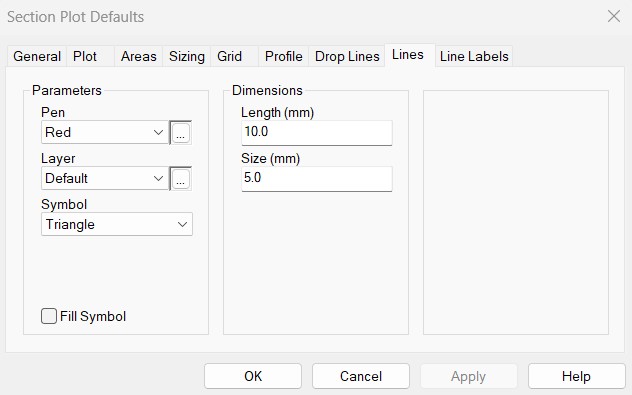Screen dimensions: 632x395
Task: Click the Size (mm) input field
Action: pos(317,179)
